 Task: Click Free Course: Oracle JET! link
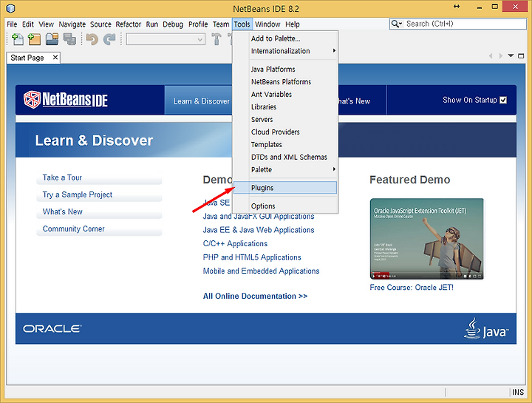click(412, 288)
